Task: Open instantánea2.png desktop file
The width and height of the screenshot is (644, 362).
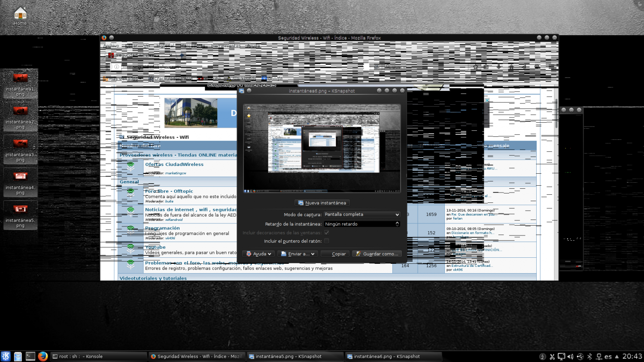Action: (20, 117)
